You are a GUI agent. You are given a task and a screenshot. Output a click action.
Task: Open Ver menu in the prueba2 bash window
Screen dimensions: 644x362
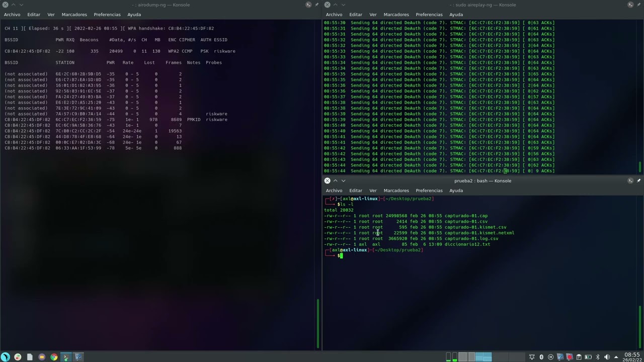[x=373, y=191]
